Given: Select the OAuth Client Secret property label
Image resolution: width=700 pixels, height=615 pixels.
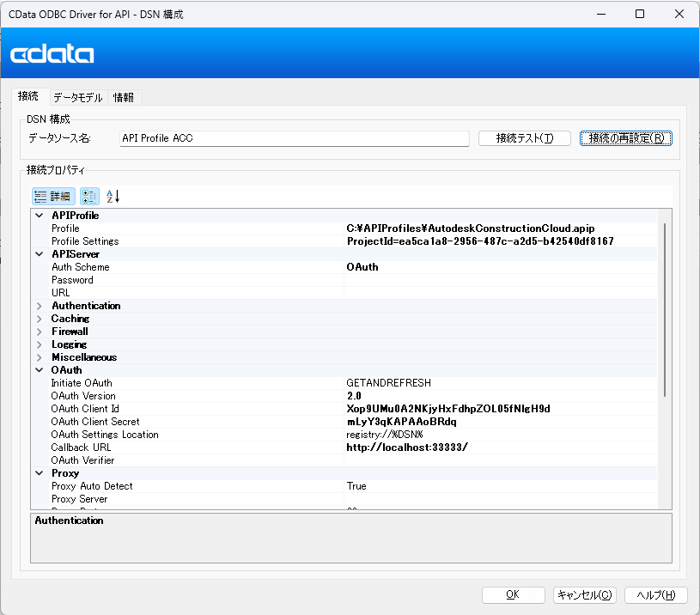Looking at the screenshot, I should [x=95, y=423].
